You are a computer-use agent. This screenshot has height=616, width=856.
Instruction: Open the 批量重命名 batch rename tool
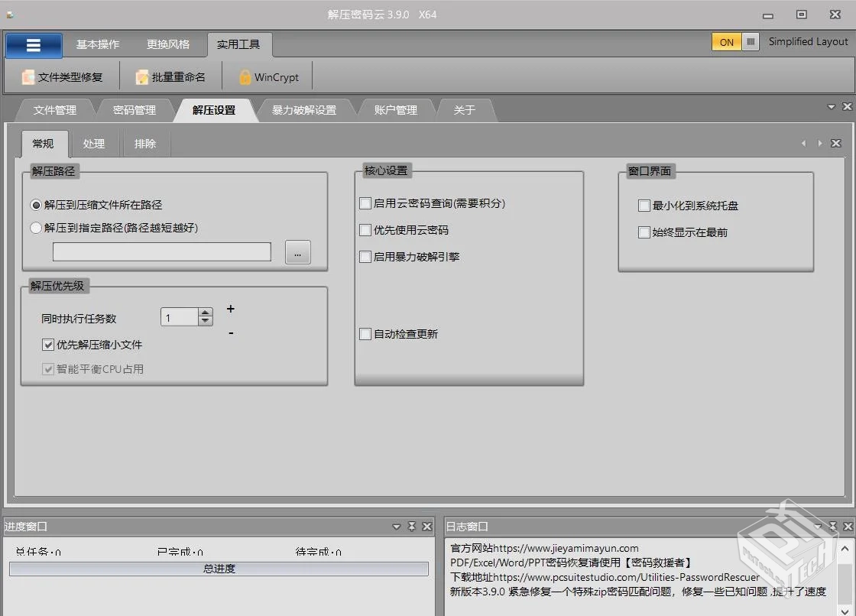tap(170, 76)
